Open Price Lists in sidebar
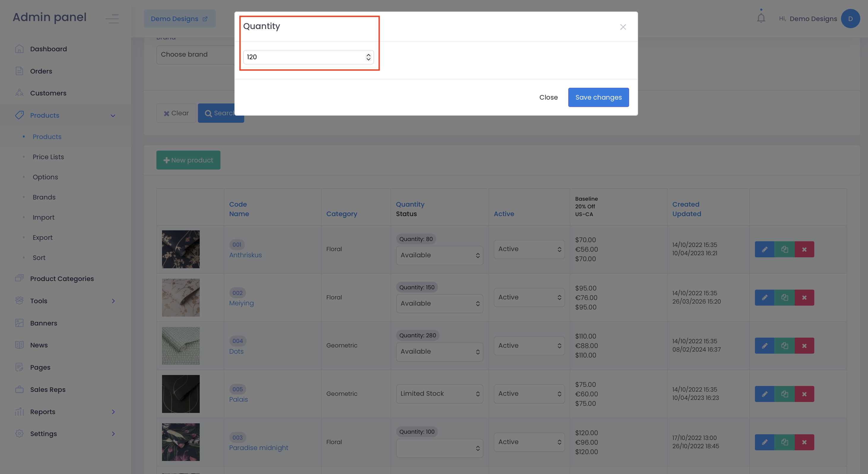This screenshot has height=474, width=868. (48, 157)
